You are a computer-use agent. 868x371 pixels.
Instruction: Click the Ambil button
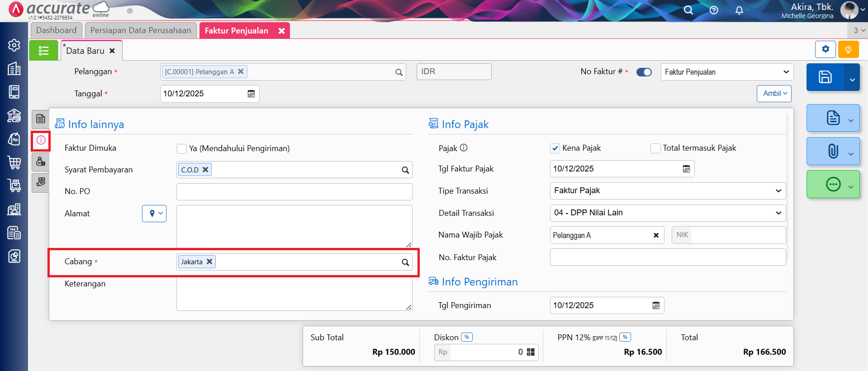coord(774,94)
